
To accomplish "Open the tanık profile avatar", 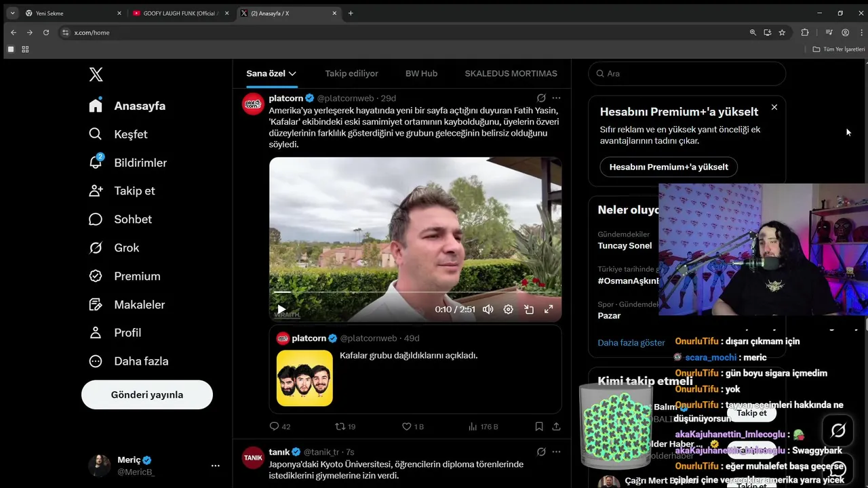I will (253, 458).
